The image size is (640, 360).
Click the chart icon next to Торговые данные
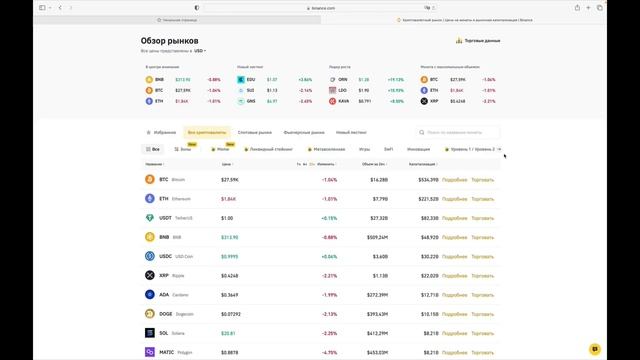click(x=459, y=40)
